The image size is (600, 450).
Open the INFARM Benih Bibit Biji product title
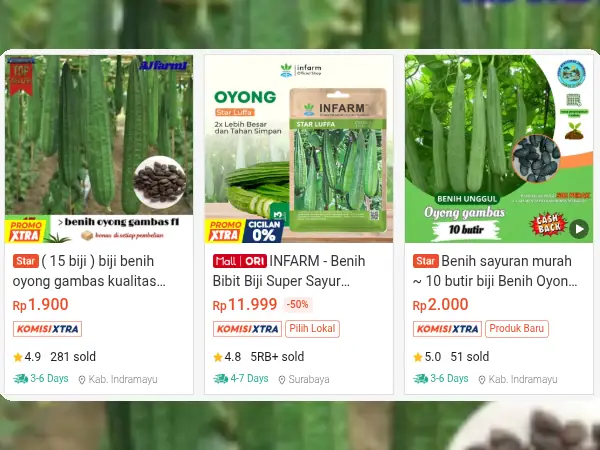[x=289, y=271]
